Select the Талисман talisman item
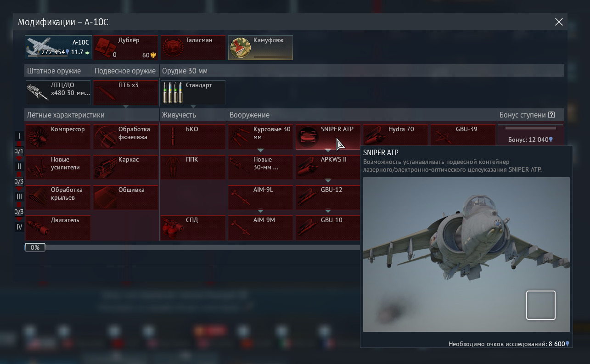590x364 pixels. pyautogui.click(x=193, y=48)
